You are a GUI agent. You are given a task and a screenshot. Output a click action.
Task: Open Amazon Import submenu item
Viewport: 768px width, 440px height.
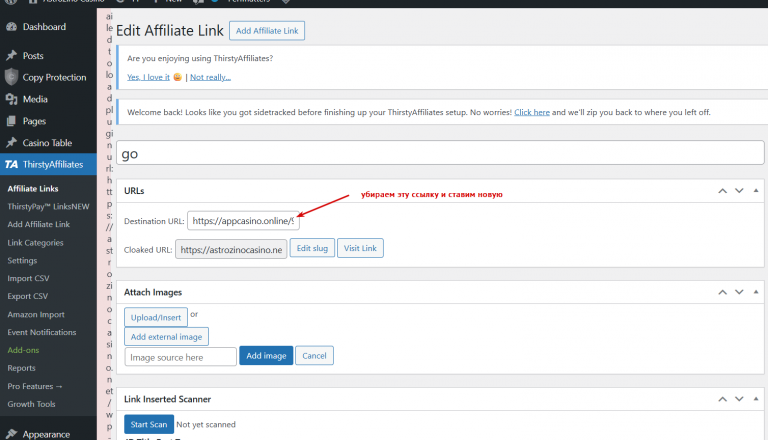[x=36, y=315]
